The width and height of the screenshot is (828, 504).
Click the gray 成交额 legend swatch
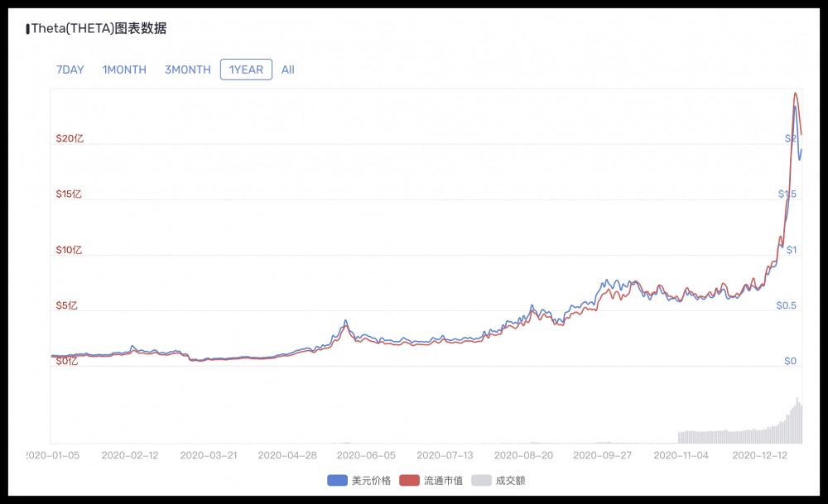481,480
